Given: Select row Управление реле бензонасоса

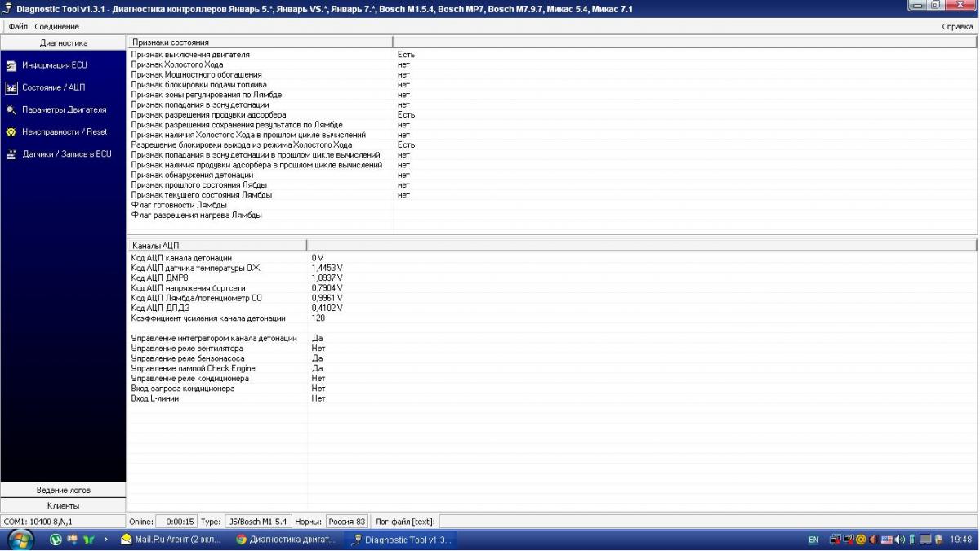Looking at the screenshot, I should click(552, 358).
